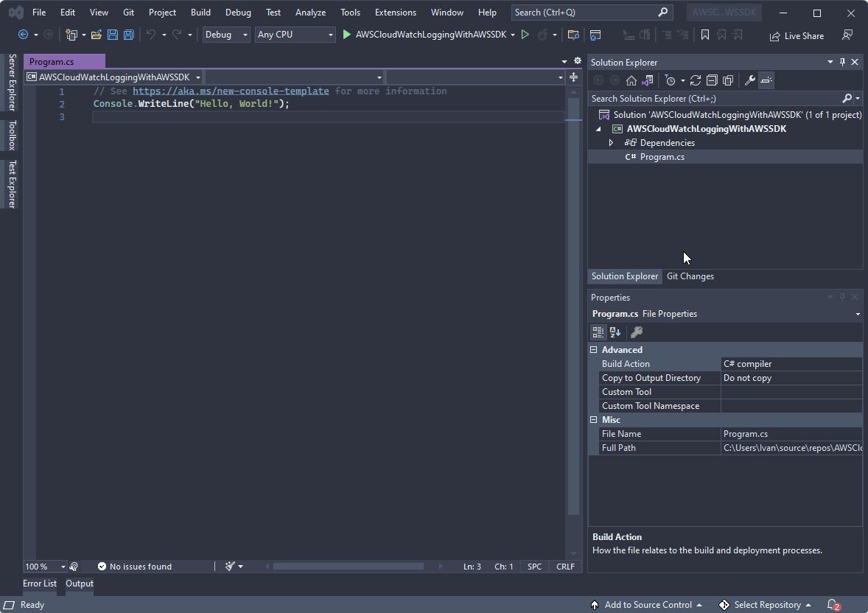Click the New Project icon in the toolbar
This screenshot has width=868, height=613.
click(x=71, y=35)
